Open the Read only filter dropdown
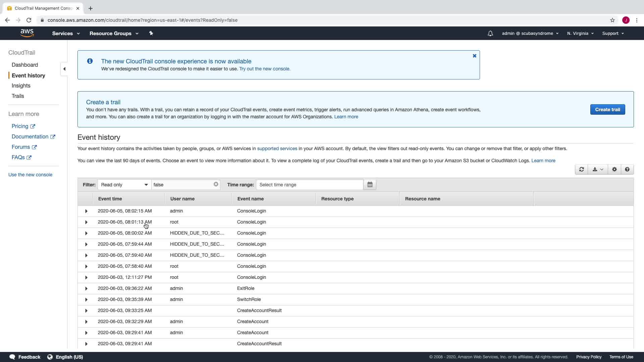The image size is (644, 362). (124, 185)
